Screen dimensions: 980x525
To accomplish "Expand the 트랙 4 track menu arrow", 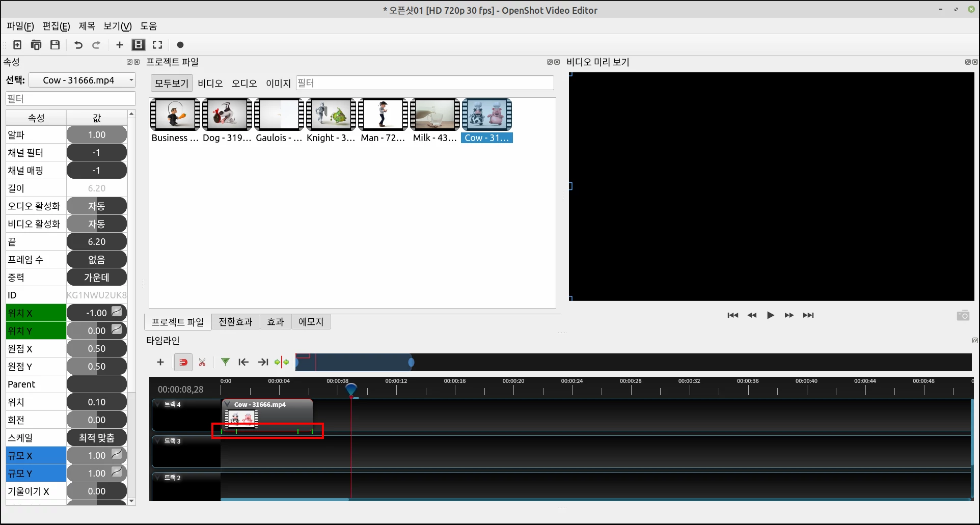I will (158, 404).
